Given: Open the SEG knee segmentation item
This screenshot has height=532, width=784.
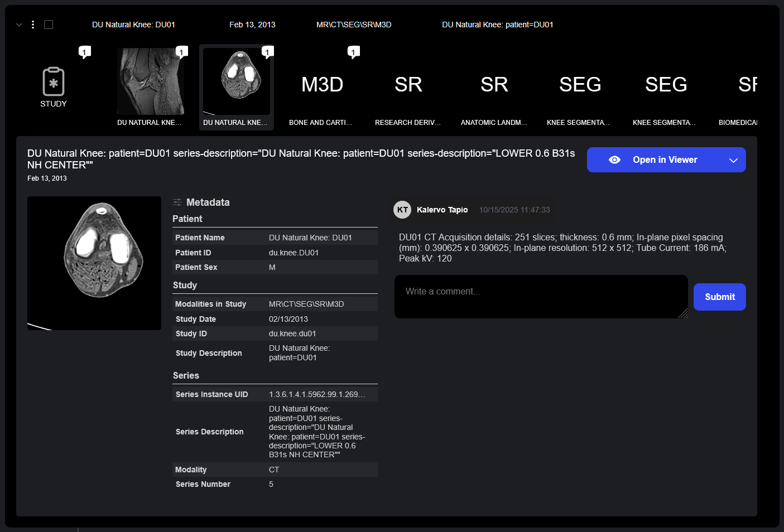Looking at the screenshot, I should (x=580, y=86).
